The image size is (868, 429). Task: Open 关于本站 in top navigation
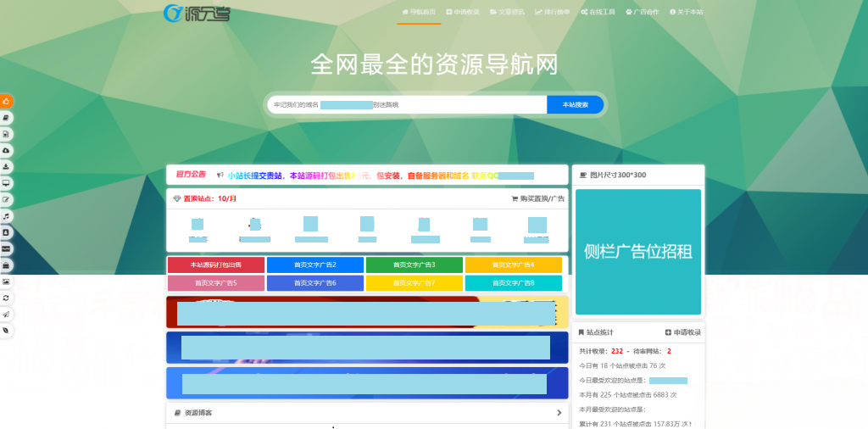[687, 13]
